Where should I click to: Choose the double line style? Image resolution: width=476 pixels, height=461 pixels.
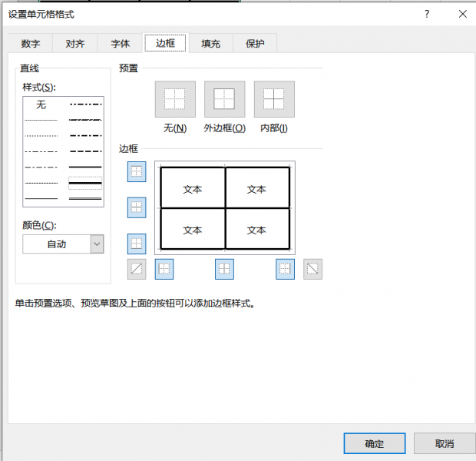pyautogui.click(x=85, y=199)
